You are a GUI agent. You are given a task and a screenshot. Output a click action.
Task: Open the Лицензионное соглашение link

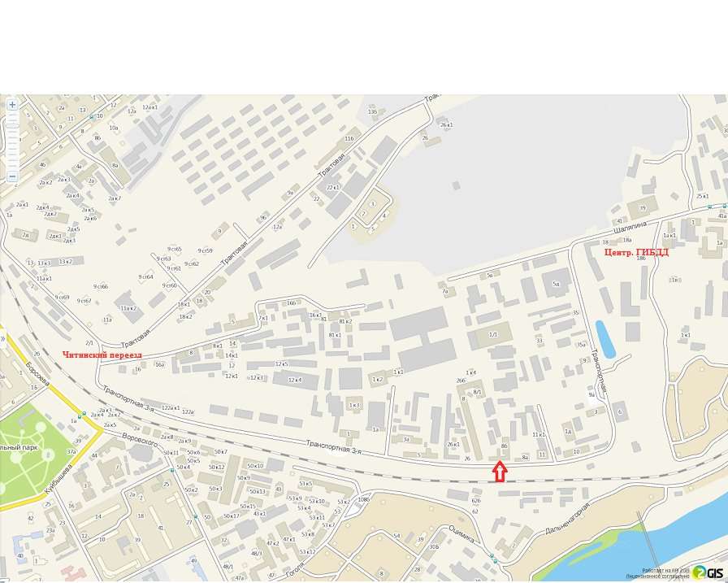(x=657, y=576)
